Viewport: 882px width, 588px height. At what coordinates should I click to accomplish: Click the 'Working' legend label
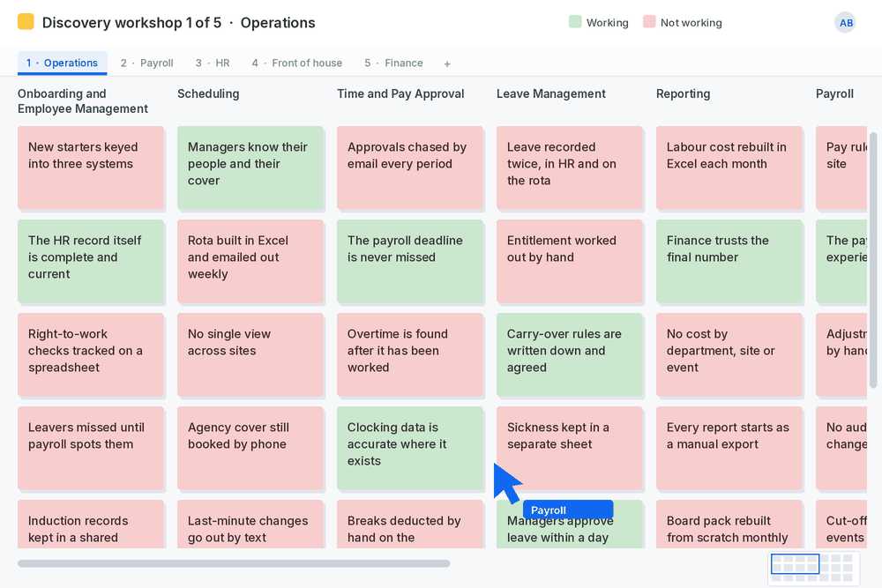[608, 23]
